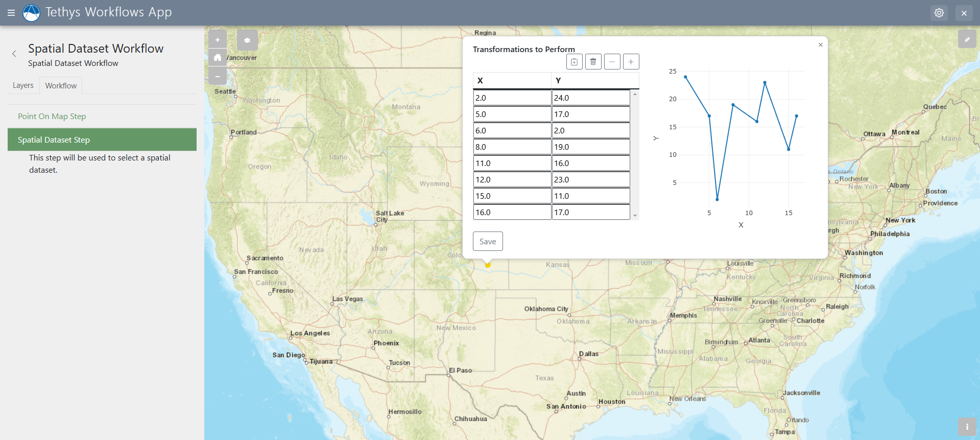Open app settings gear
The image size is (980, 440).
tap(939, 13)
